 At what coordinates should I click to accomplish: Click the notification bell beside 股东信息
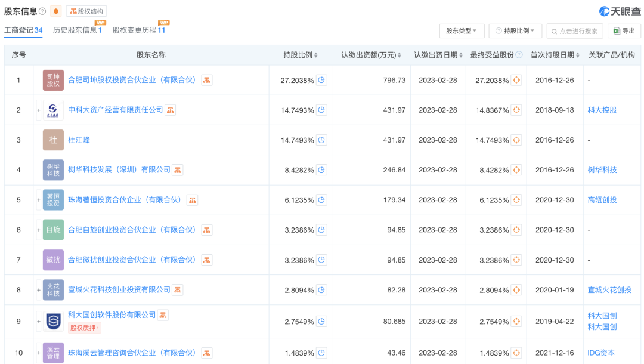coord(56,11)
